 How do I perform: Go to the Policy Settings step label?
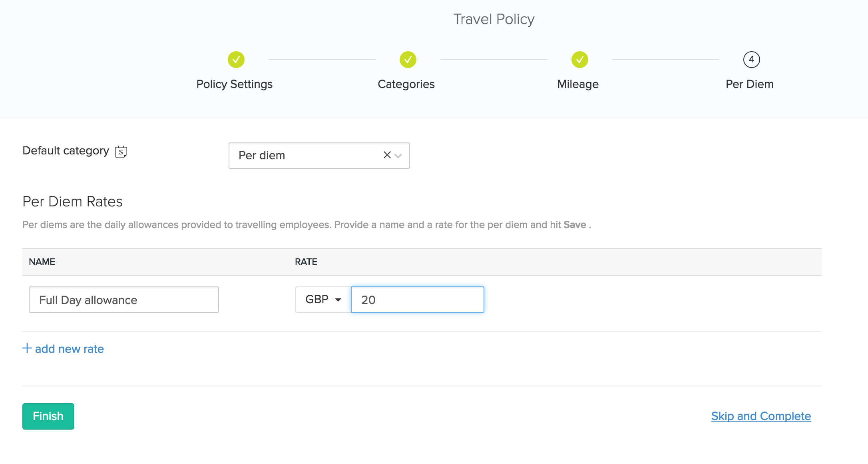[x=234, y=84]
